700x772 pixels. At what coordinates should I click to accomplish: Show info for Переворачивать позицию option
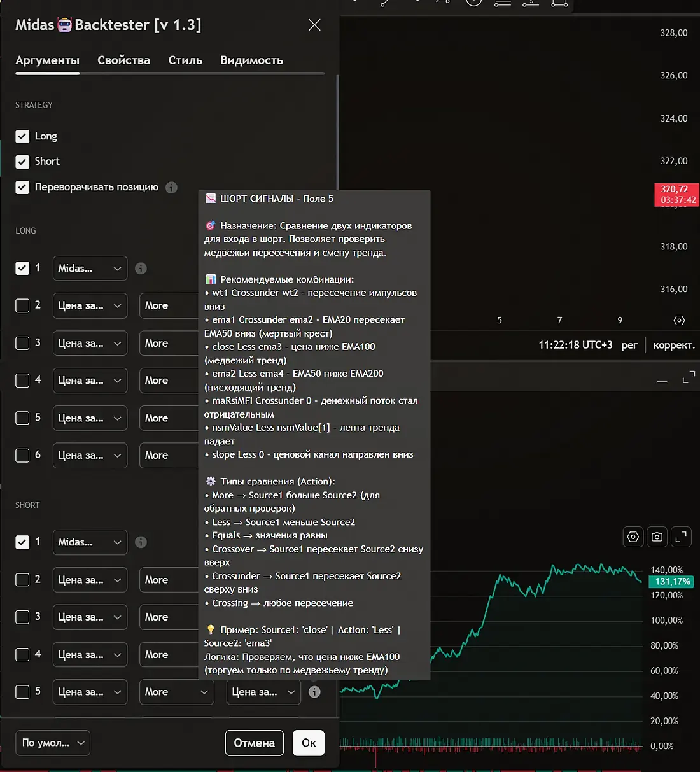(171, 187)
